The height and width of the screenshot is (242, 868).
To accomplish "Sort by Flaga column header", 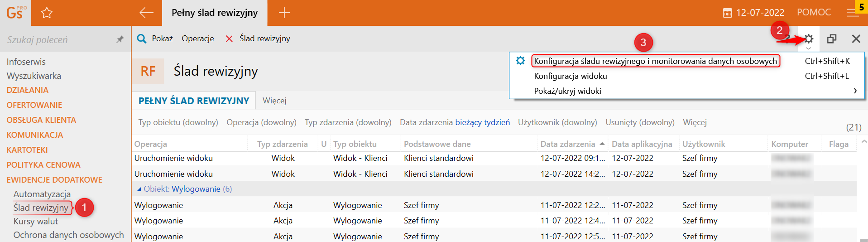I will pos(839,144).
